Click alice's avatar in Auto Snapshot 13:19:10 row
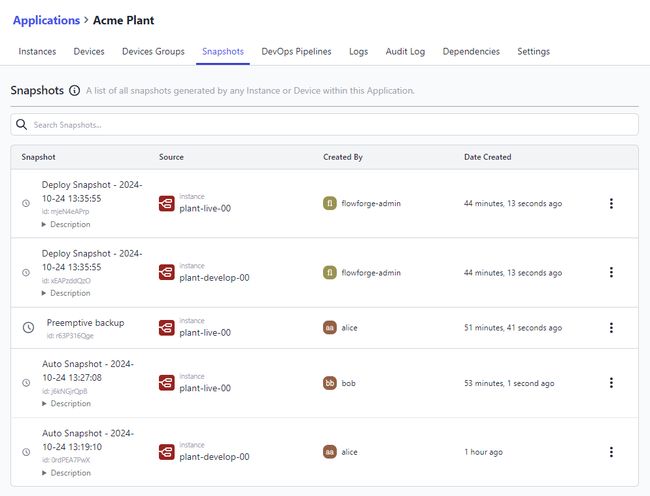The width and height of the screenshot is (650, 496). pyautogui.click(x=330, y=452)
